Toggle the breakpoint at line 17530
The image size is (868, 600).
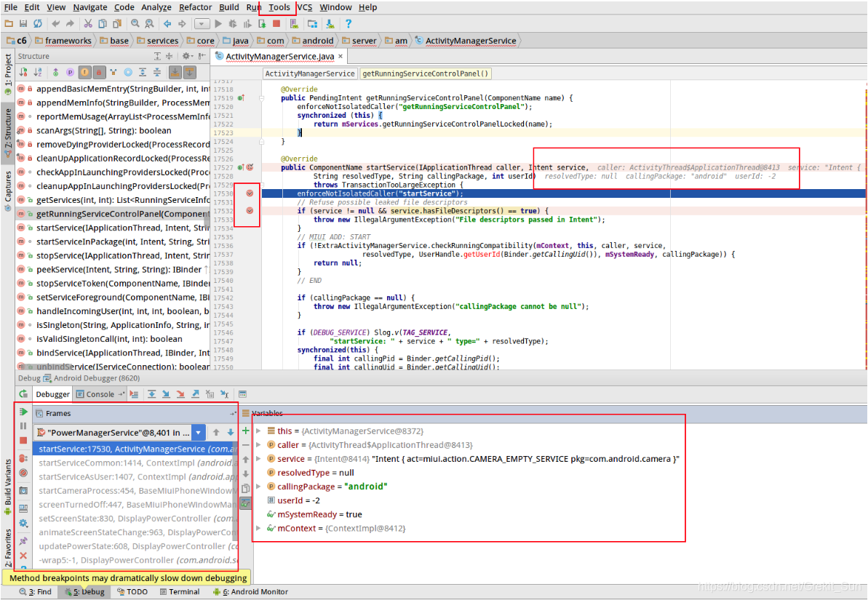(x=250, y=193)
